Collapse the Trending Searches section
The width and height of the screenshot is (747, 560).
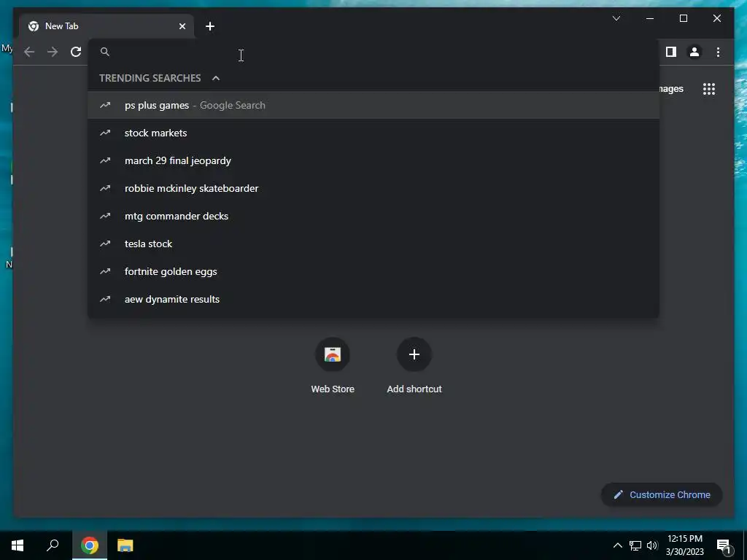coord(216,78)
